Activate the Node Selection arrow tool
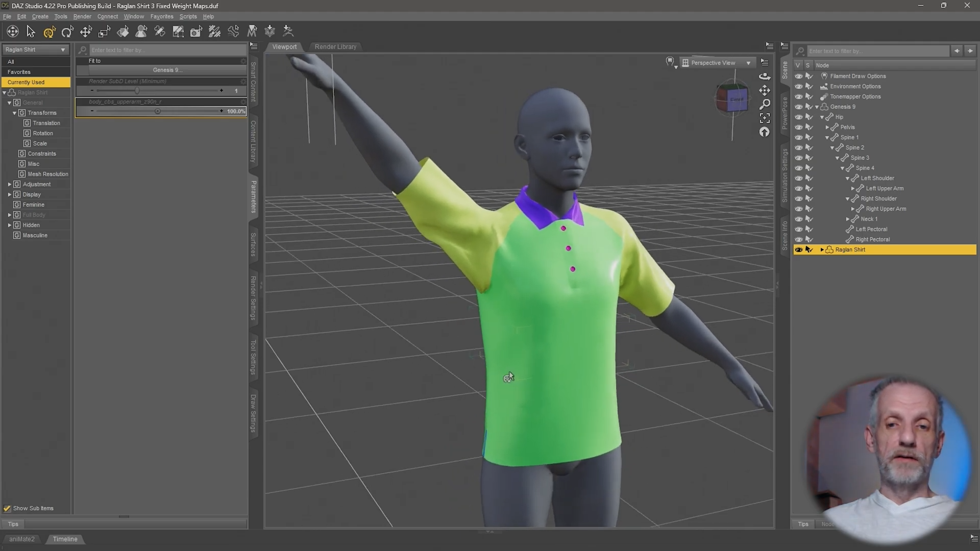This screenshot has height=551, width=980. [x=31, y=32]
